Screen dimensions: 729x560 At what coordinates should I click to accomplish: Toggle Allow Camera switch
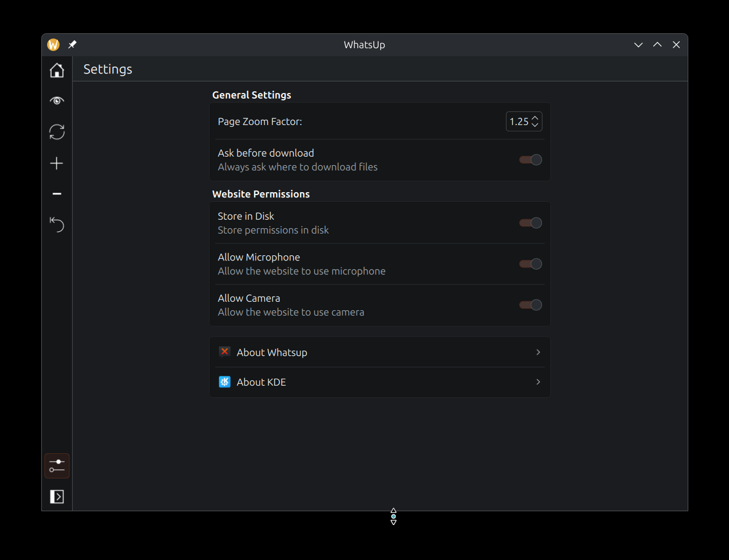531,305
